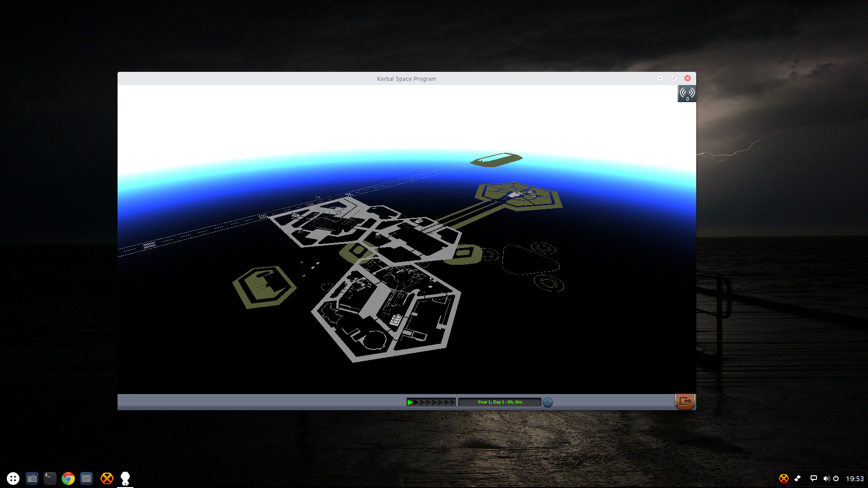Launch Google Chrome from the taskbar

click(x=68, y=479)
